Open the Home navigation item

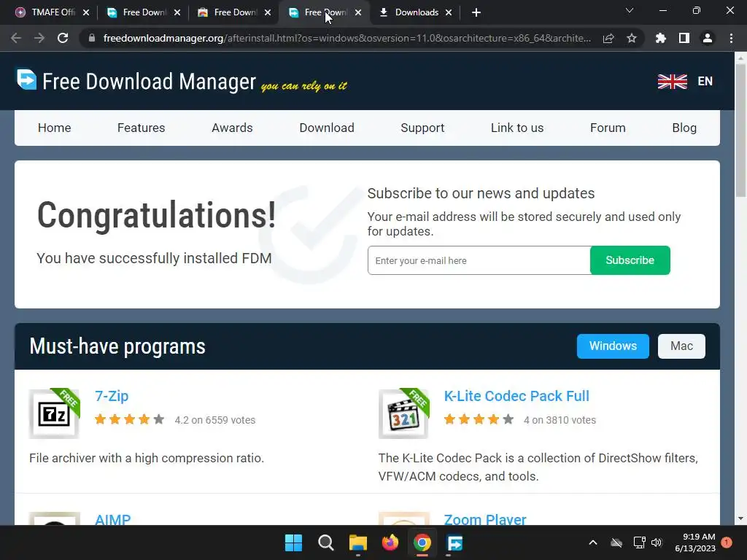click(54, 128)
